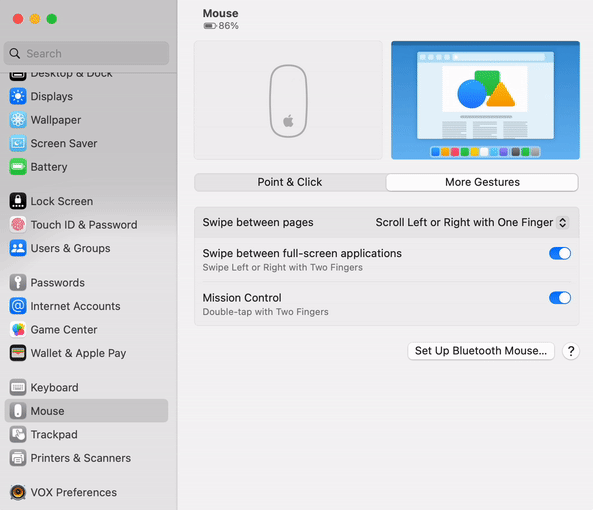Click the Users & Groups people icon
This screenshot has height=510, width=593.
pos(18,248)
